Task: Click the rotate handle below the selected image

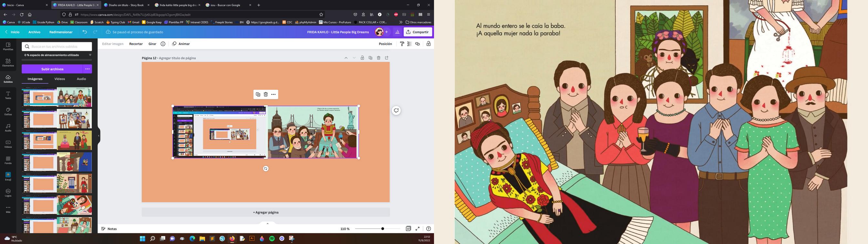Action: click(266, 168)
